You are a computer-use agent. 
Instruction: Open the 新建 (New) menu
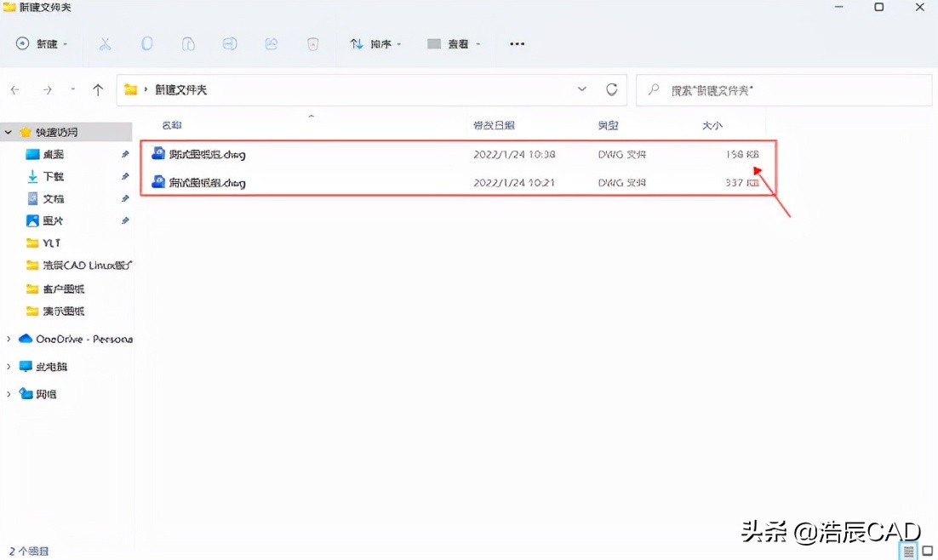click(x=41, y=43)
